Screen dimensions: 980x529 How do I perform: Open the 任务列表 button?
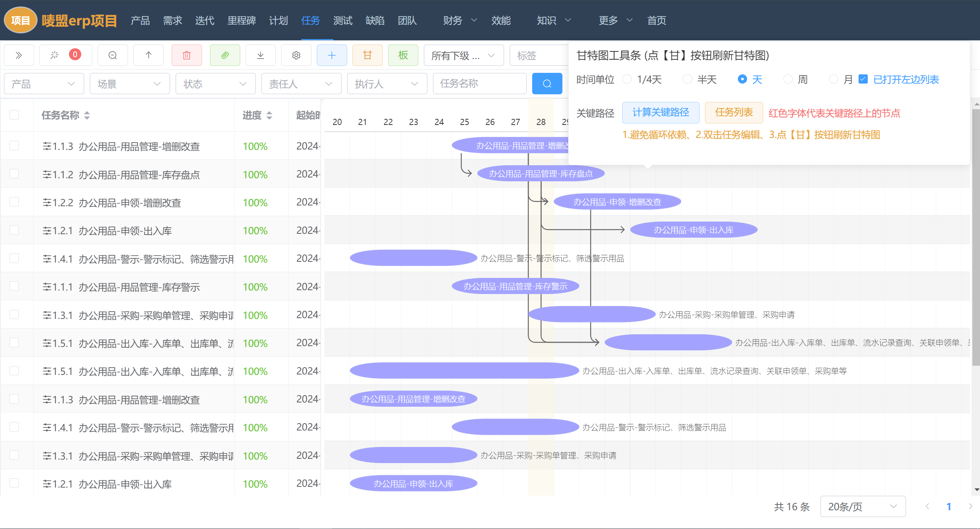(733, 112)
